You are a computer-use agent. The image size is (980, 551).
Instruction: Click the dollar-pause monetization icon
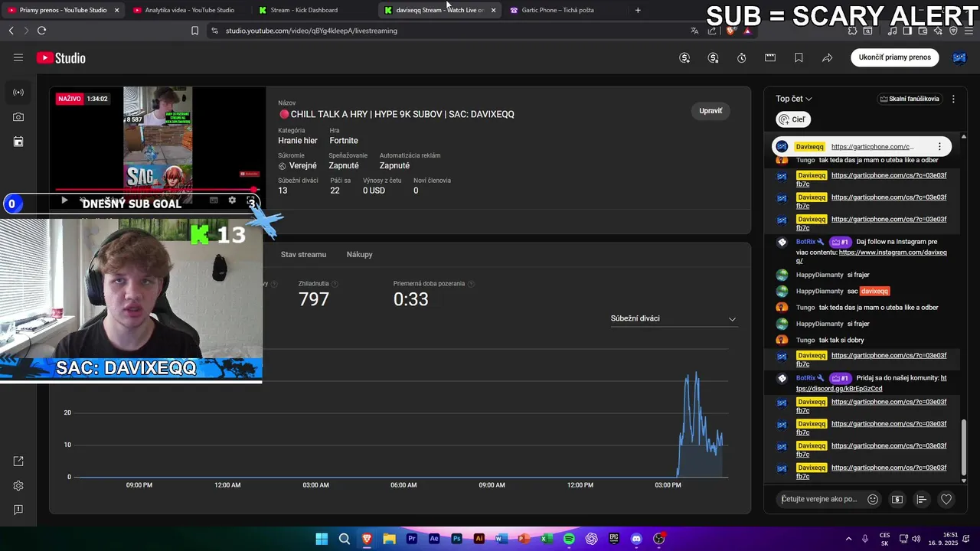[x=713, y=58]
